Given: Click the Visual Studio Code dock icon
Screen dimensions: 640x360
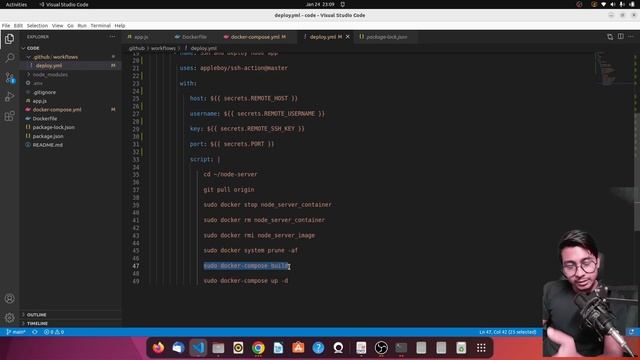Looking at the screenshot, I should pos(198,348).
